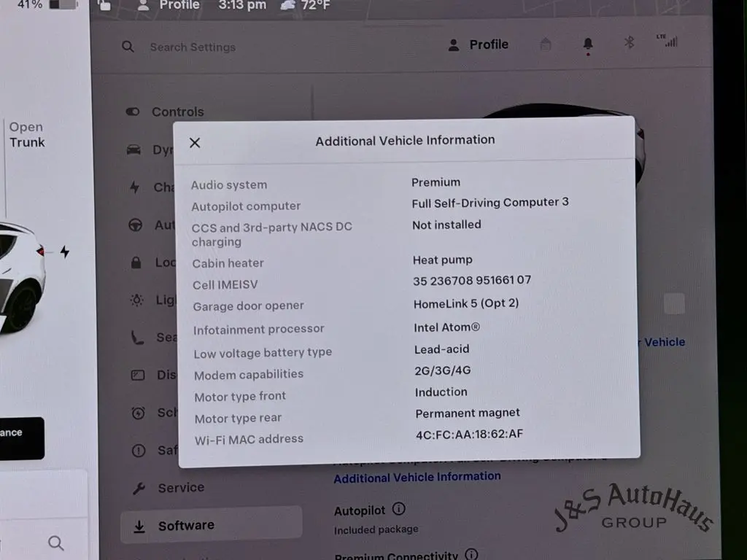The height and width of the screenshot is (560, 747).
Task: Open Bluetooth settings icon
Action: [629, 42]
